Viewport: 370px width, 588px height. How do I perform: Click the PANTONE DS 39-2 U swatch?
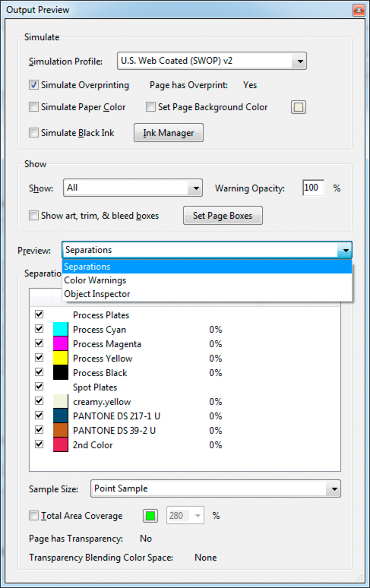[x=60, y=430]
